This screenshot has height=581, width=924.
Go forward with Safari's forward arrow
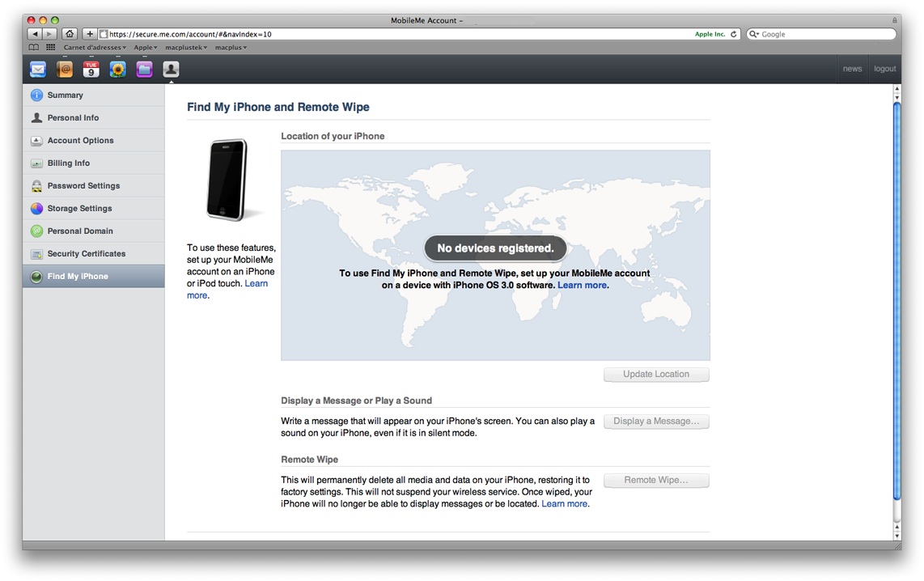point(50,34)
